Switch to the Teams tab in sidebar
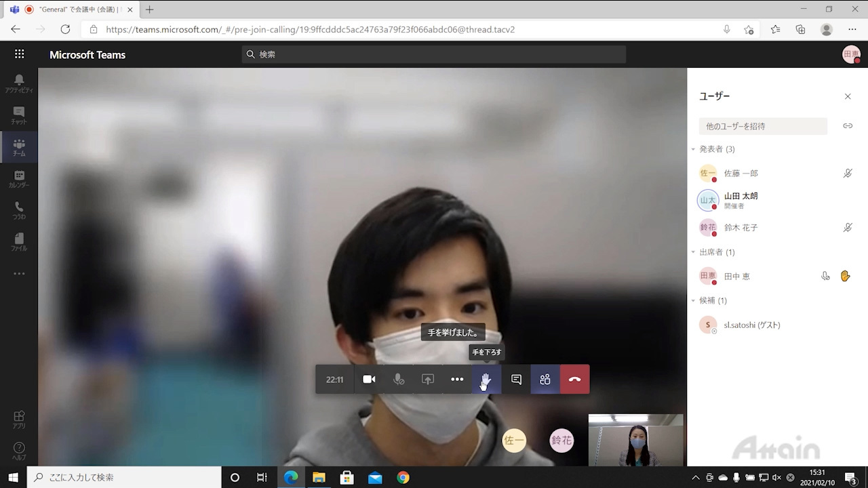The width and height of the screenshot is (868, 488). point(19,147)
